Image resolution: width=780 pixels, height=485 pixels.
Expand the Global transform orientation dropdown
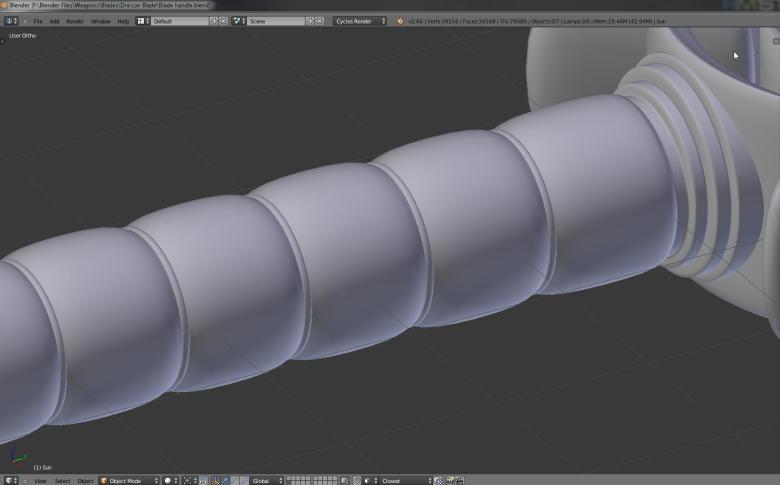tap(266, 481)
